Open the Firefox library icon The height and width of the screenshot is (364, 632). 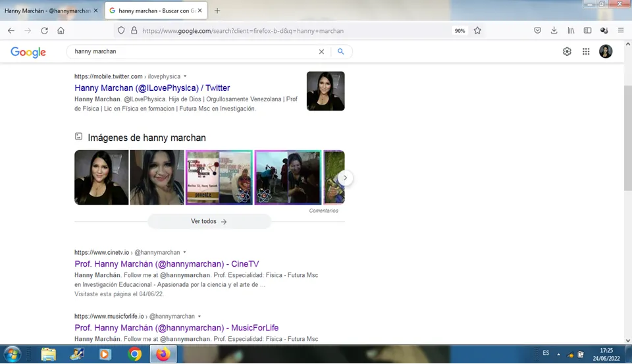tap(571, 31)
